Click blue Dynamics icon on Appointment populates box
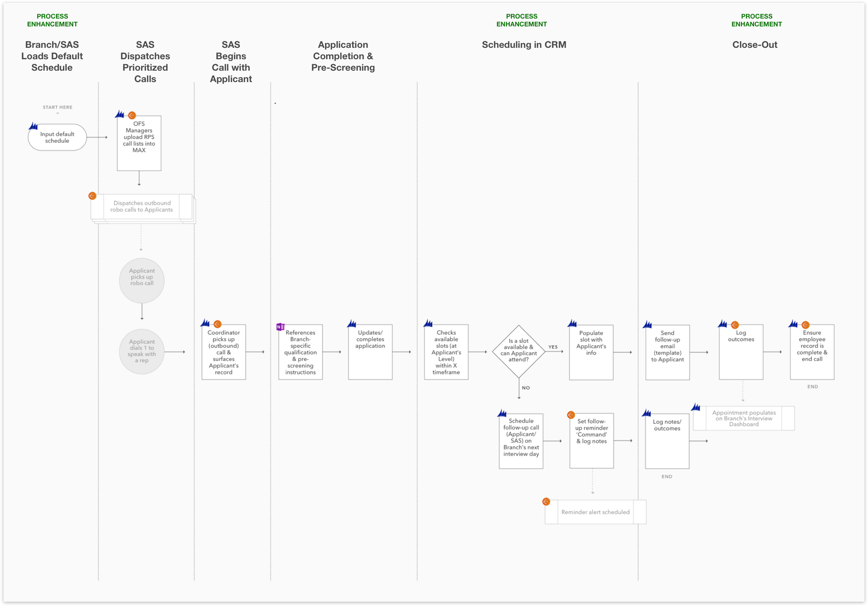Screen dimensions: 868x606 point(695,407)
